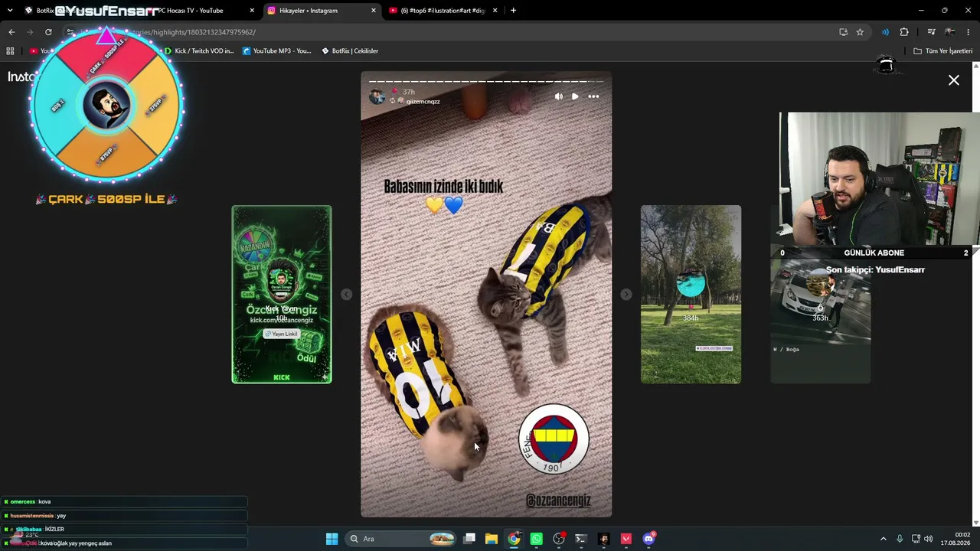
Task: Click the story progress bar segments
Action: [x=486, y=81]
